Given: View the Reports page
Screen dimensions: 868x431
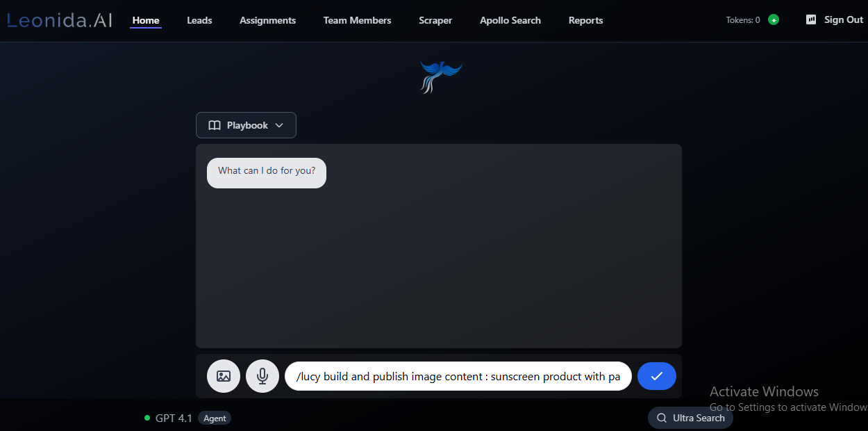Looking at the screenshot, I should pyautogui.click(x=585, y=20).
